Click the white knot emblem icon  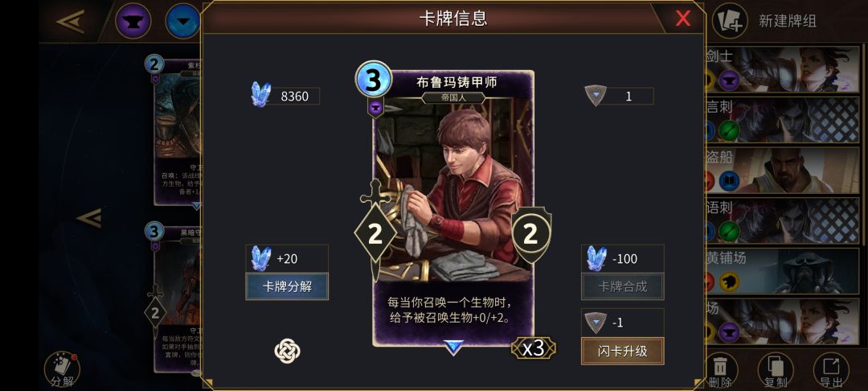coord(287,351)
